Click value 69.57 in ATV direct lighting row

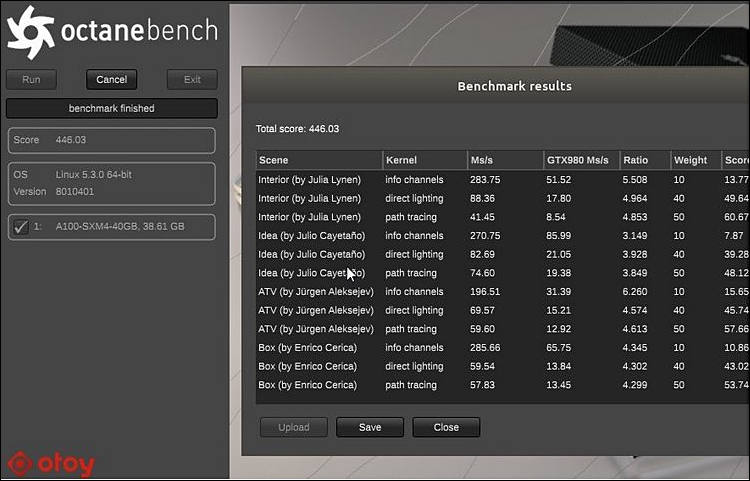(x=482, y=310)
